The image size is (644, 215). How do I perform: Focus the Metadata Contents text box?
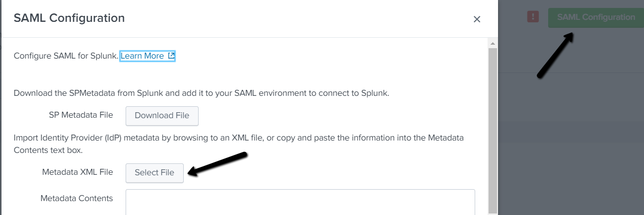coord(300,202)
